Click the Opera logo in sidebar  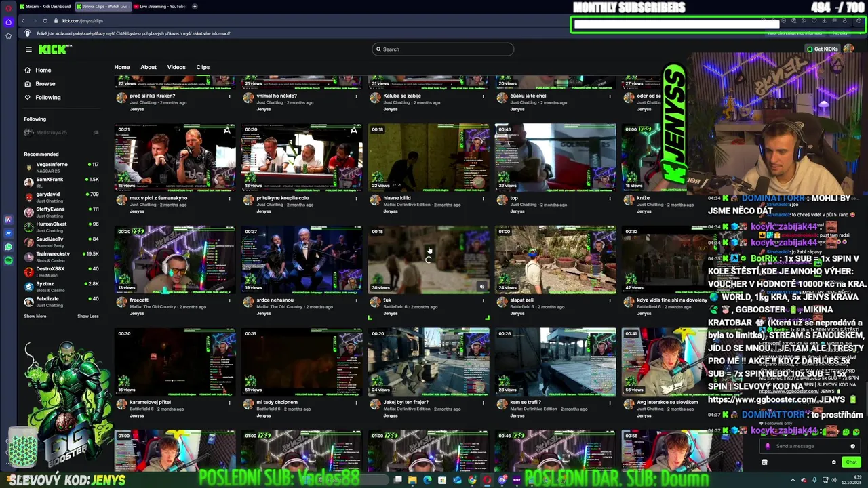point(8,7)
